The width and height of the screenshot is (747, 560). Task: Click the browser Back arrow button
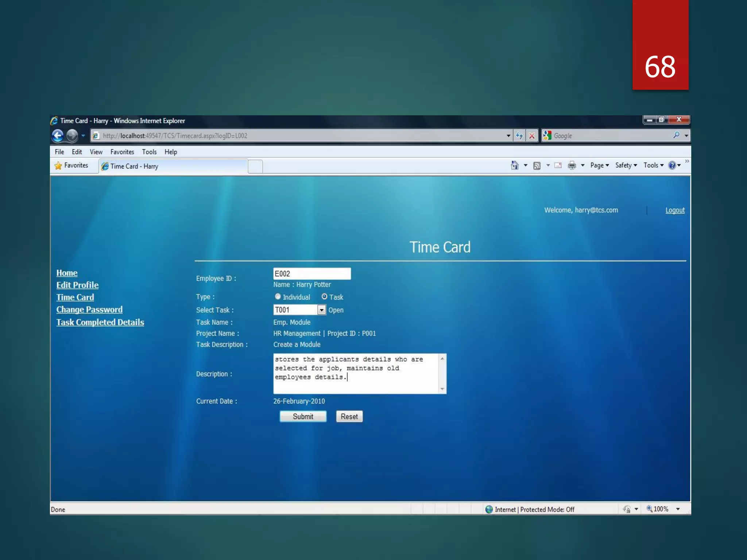pos(58,136)
